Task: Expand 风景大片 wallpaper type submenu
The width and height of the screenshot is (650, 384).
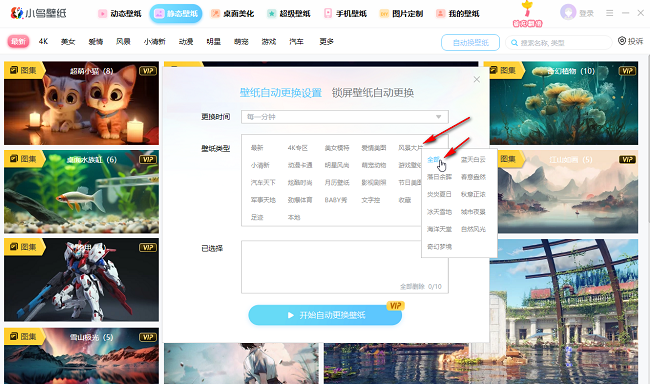Action: (x=410, y=148)
